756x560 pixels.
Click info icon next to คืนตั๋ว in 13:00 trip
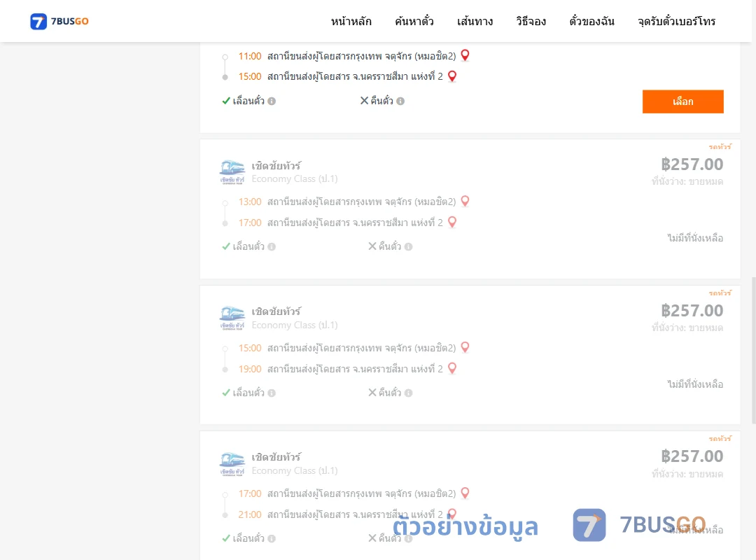408,246
